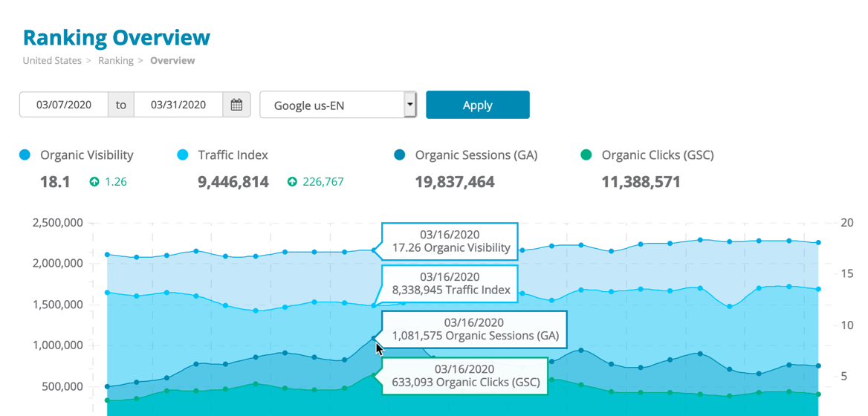Screen dimensions: 868x416
Task: Click the 2,500,000 y-axis label
Action: coord(57,224)
